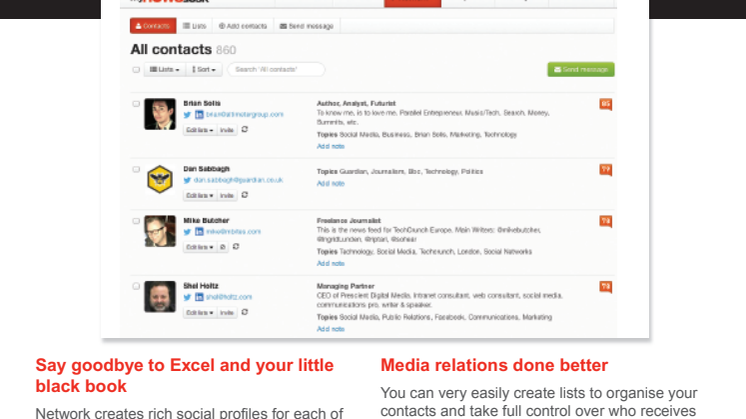Click Dan Sabbagh guardian email link
This screenshot has height=419, width=746.
pyautogui.click(x=238, y=180)
